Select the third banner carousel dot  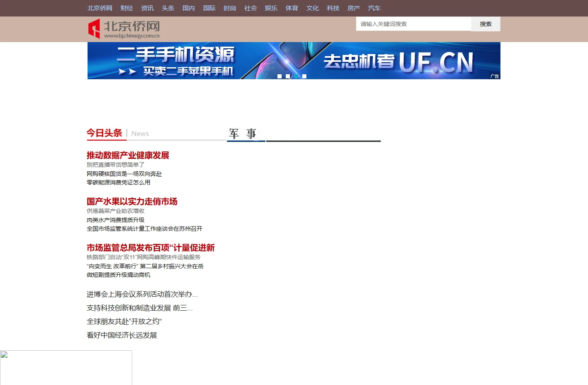(x=296, y=76)
